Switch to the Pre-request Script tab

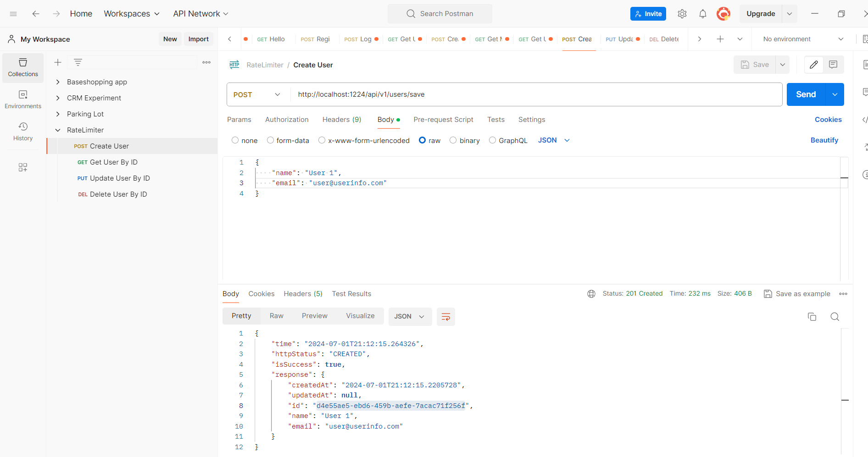[x=443, y=120]
